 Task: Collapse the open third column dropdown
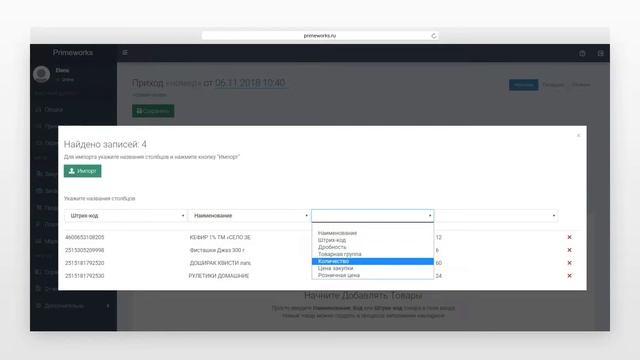(x=373, y=216)
